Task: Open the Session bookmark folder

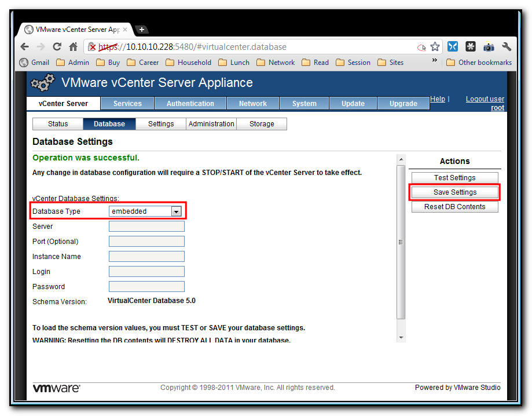Action: pyautogui.click(x=353, y=63)
